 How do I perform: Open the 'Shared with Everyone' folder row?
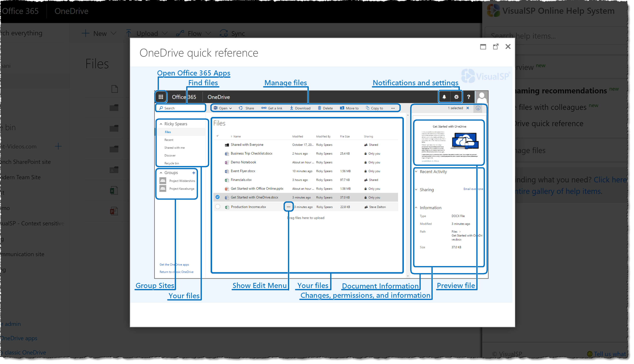(x=306, y=145)
